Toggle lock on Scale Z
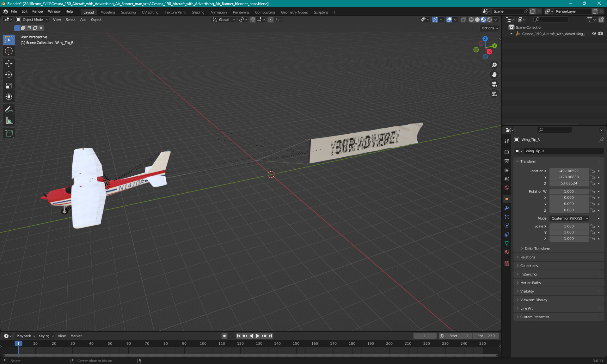The width and height of the screenshot is (607, 364). pyautogui.click(x=593, y=239)
